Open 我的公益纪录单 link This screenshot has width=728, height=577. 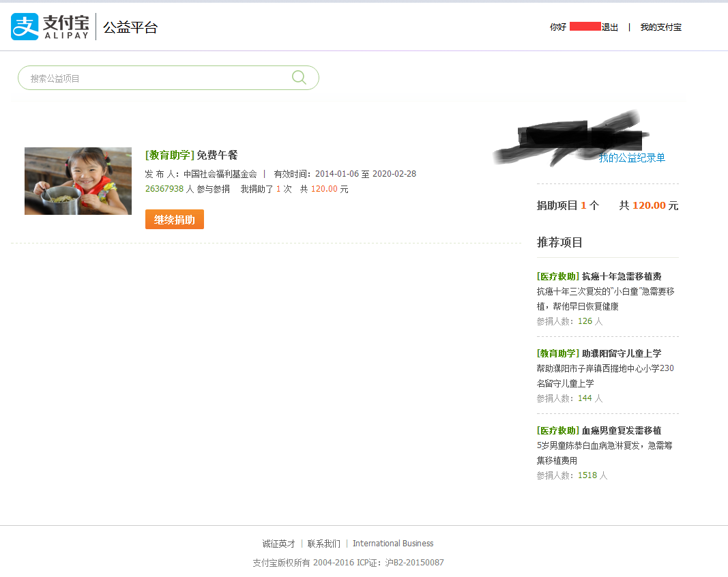[x=632, y=158]
